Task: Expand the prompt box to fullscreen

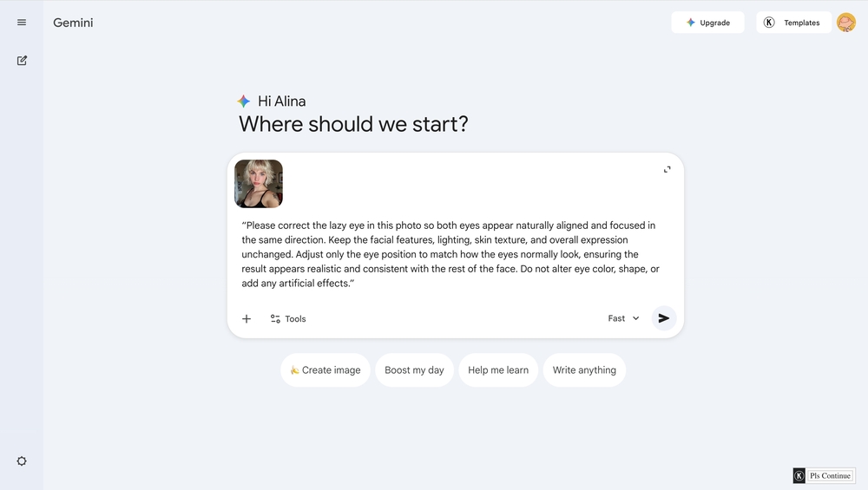Action: pyautogui.click(x=667, y=169)
